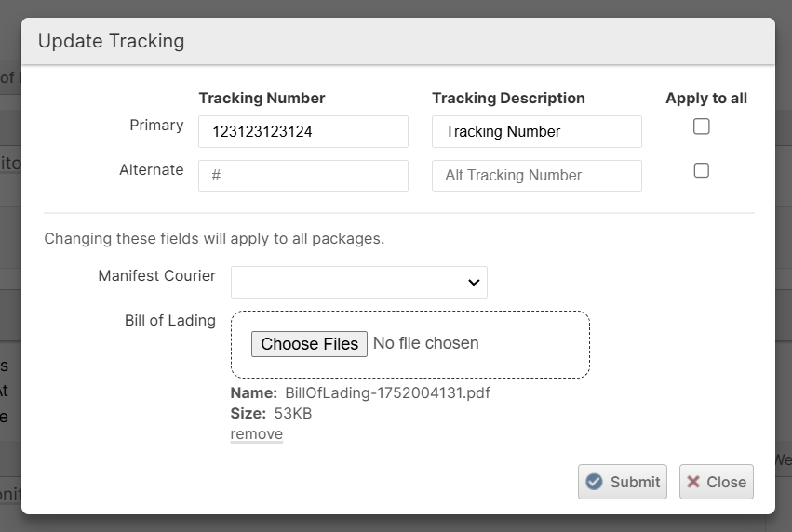Click the Primary Tracking Description input
Screen dimensions: 792x532
(536, 131)
